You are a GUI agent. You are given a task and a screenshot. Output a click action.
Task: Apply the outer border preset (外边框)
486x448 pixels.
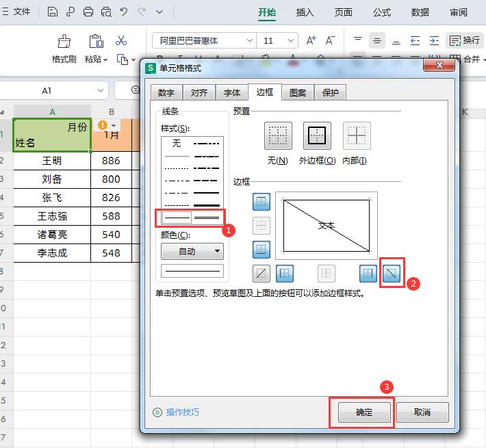coord(317,136)
